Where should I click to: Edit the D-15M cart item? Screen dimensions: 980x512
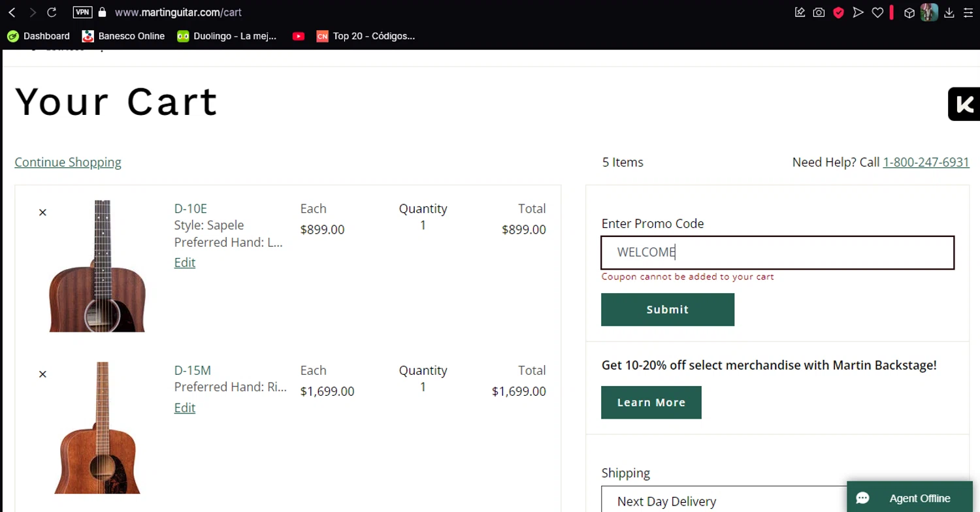click(185, 408)
